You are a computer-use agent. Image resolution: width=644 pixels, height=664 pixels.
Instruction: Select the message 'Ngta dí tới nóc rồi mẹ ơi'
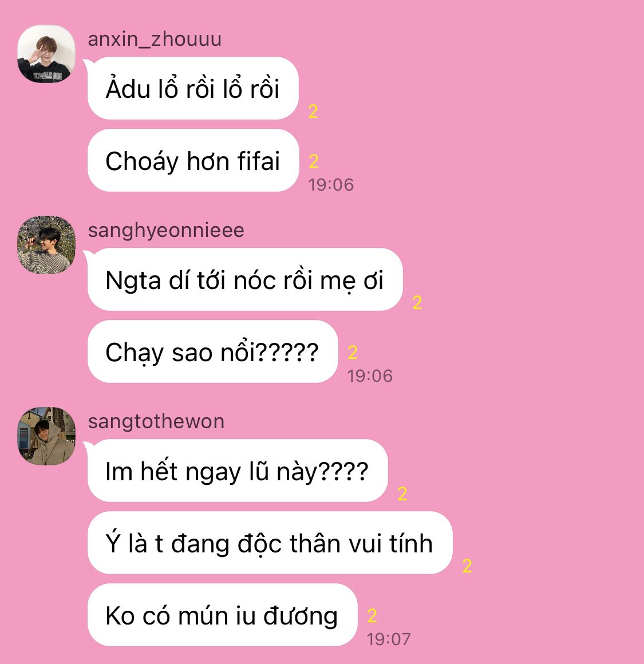tap(245, 279)
